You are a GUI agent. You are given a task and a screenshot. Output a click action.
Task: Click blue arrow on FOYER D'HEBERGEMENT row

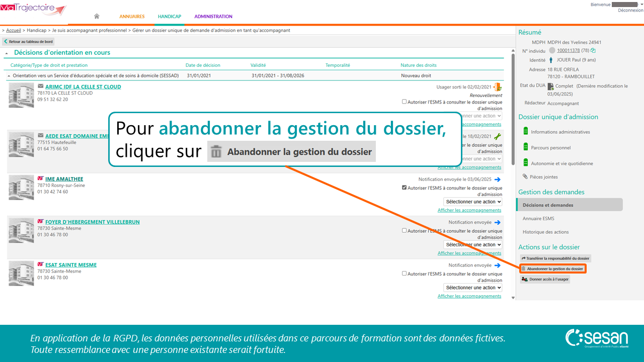(498, 222)
